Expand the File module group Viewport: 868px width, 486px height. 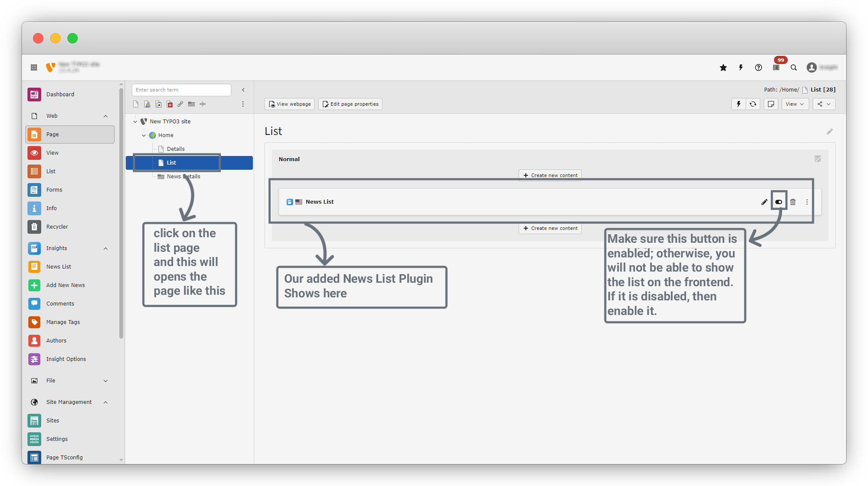(106, 381)
